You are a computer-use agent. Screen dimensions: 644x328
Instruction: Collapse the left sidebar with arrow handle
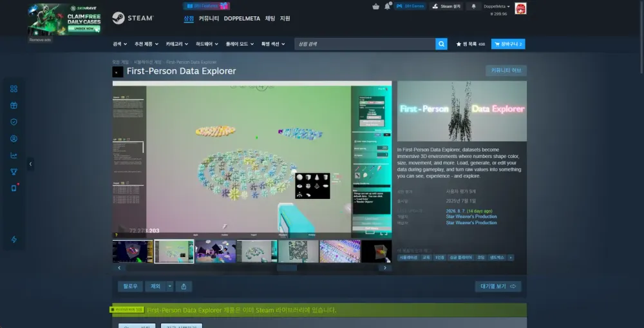click(x=30, y=164)
